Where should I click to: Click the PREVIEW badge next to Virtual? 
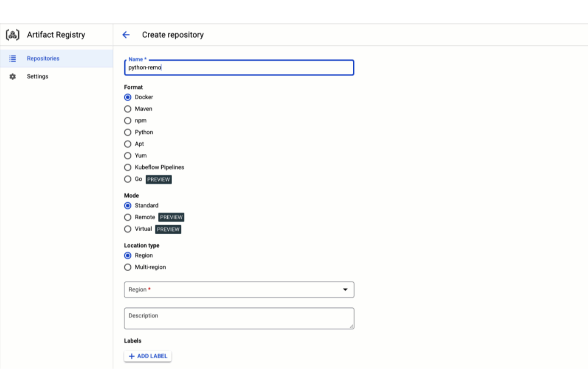[x=168, y=230]
